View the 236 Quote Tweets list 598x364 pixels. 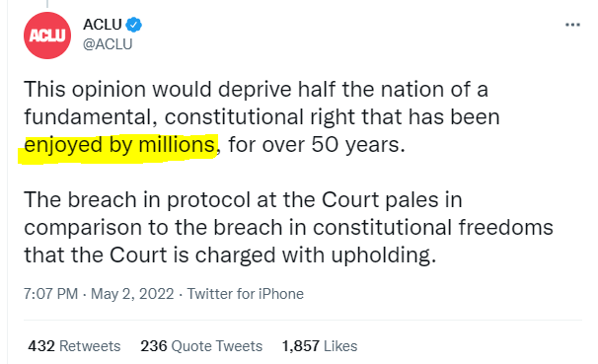pos(201,346)
